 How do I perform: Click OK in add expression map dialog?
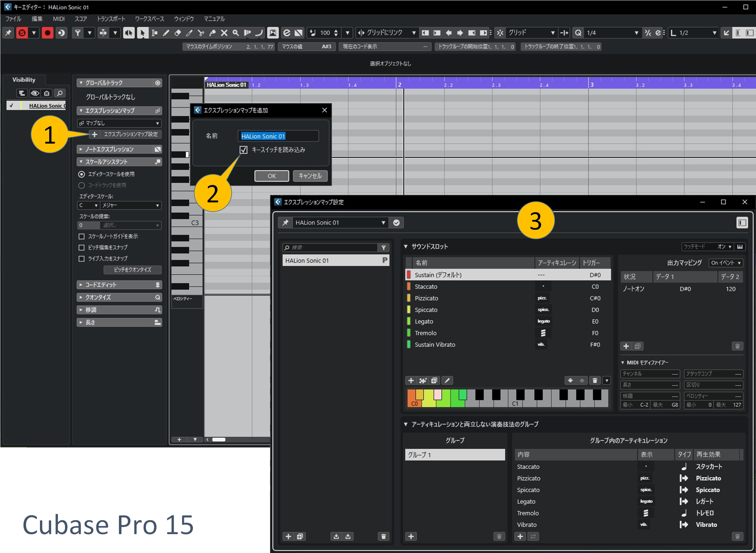272,176
